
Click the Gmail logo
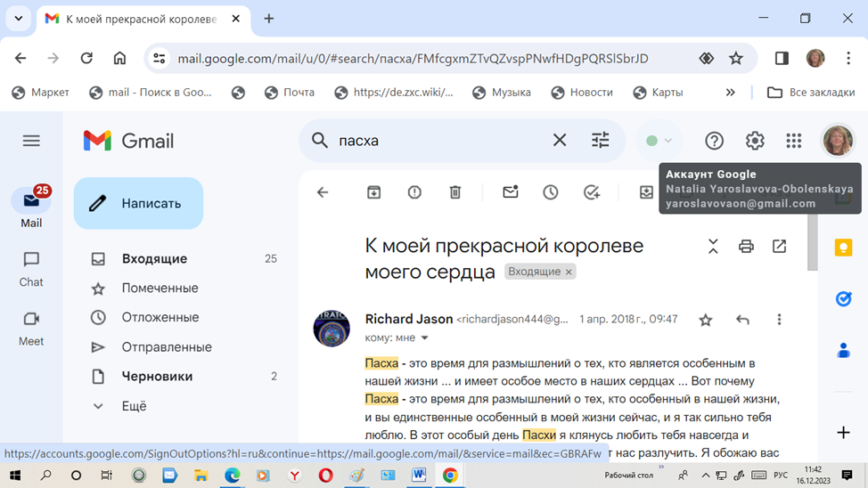coord(128,141)
